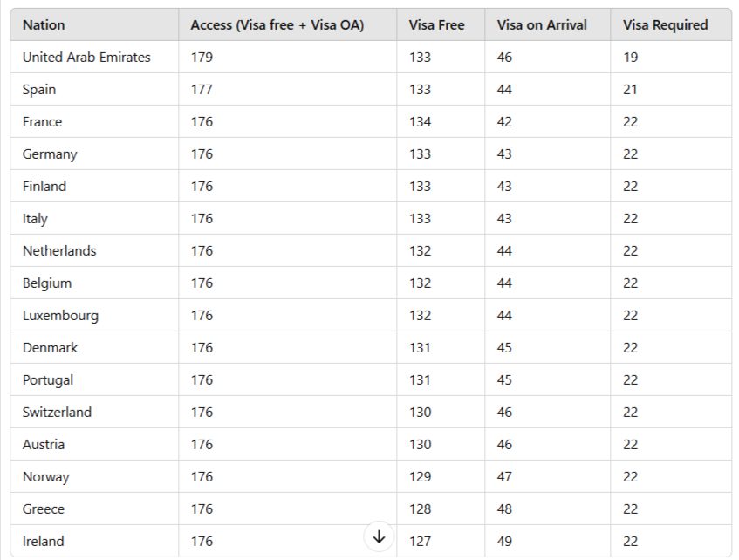Click the scroll-down arrow button
The width and height of the screenshot is (739, 560).
379,536
